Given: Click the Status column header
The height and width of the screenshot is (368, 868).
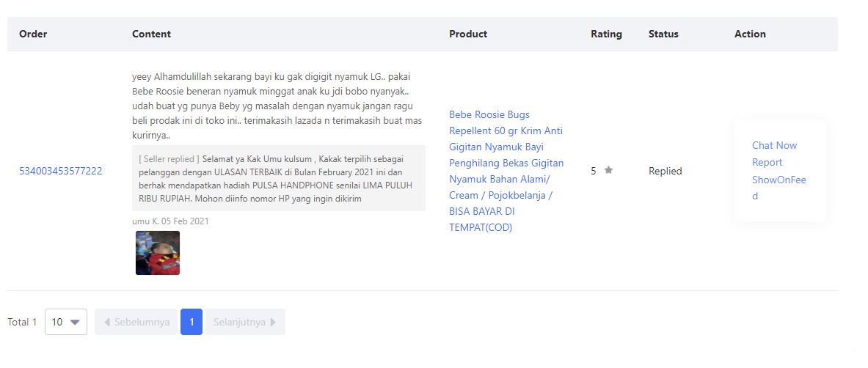Looking at the screenshot, I should click(x=663, y=34).
